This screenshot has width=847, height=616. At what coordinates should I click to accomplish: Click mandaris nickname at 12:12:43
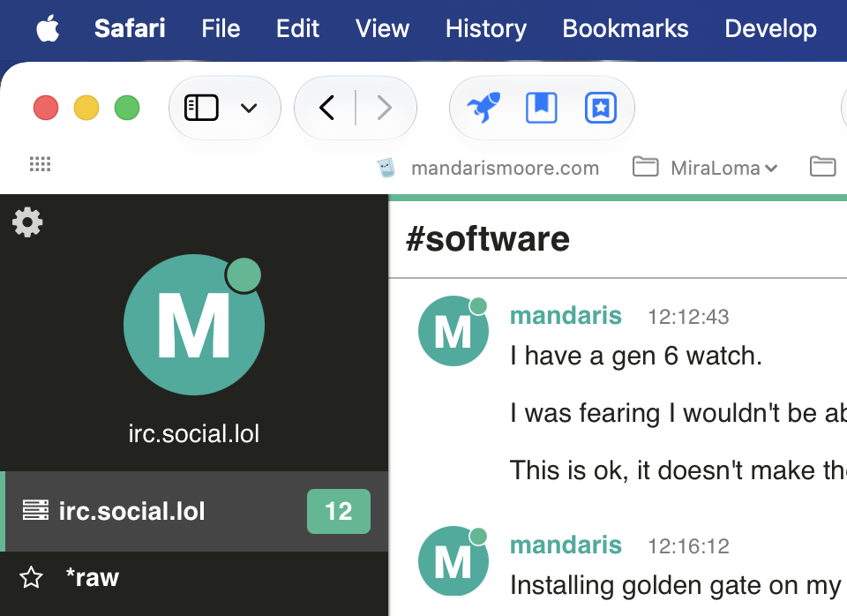[566, 316]
